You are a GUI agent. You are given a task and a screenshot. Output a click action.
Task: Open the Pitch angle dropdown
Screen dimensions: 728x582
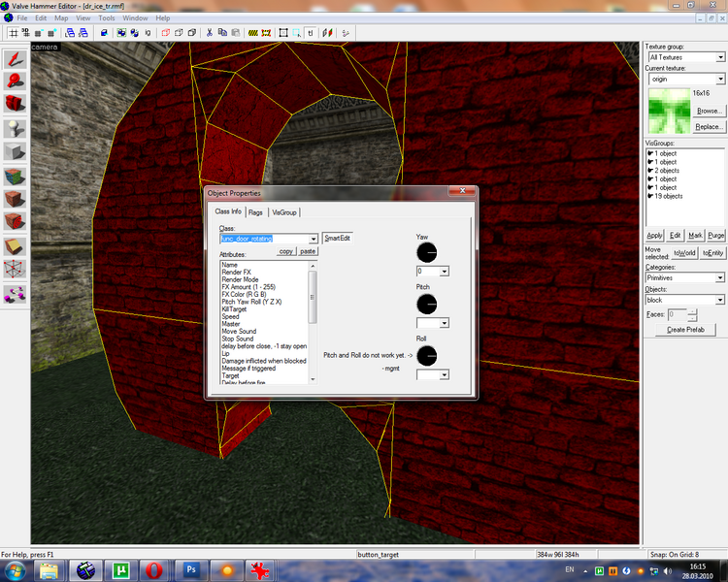click(x=445, y=323)
